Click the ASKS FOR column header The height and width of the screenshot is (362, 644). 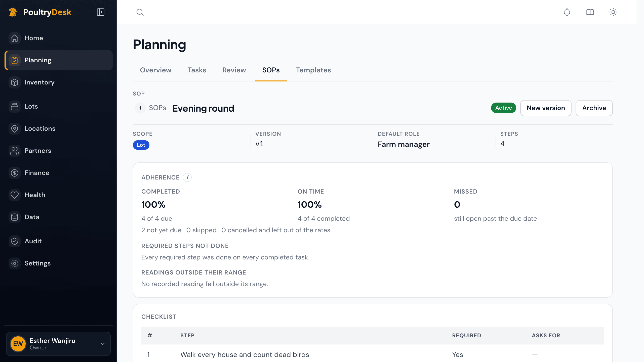coord(546,336)
